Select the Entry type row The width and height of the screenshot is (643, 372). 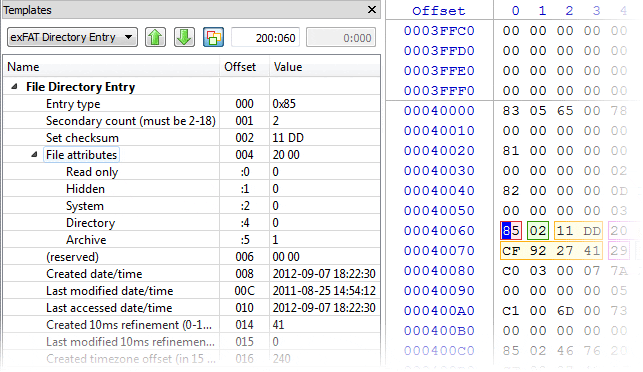point(192,104)
